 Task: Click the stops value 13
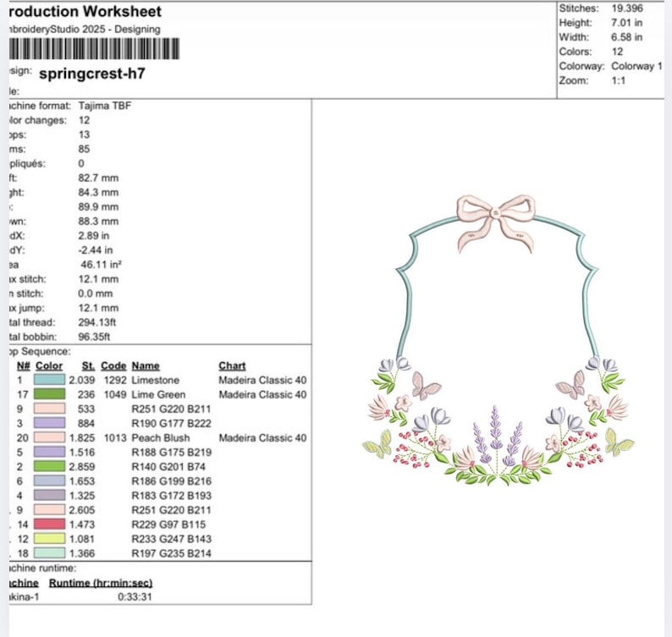[84, 135]
